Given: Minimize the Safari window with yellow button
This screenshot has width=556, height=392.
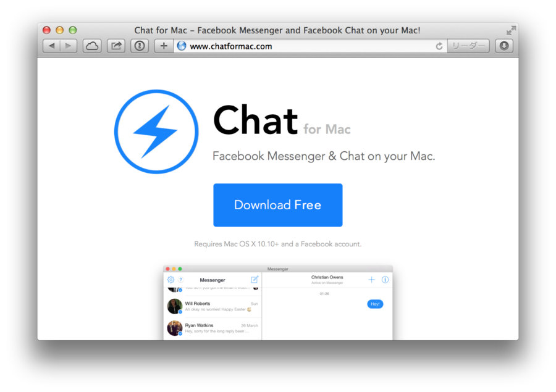Looking at the screenshot, I should click(59, 30).
